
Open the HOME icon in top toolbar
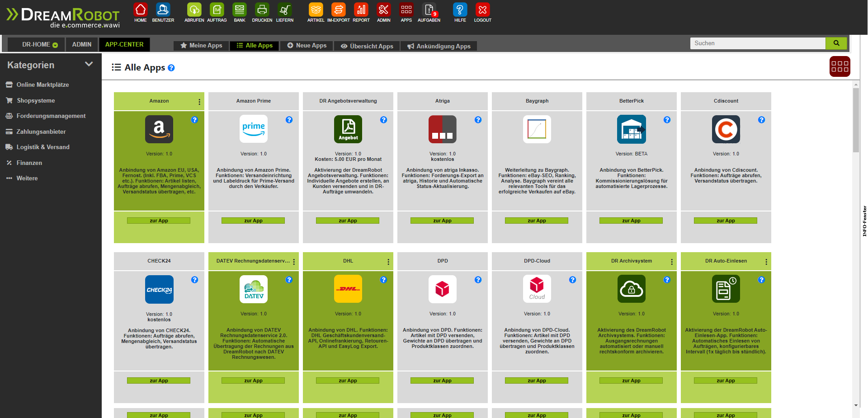pos(141,10)
